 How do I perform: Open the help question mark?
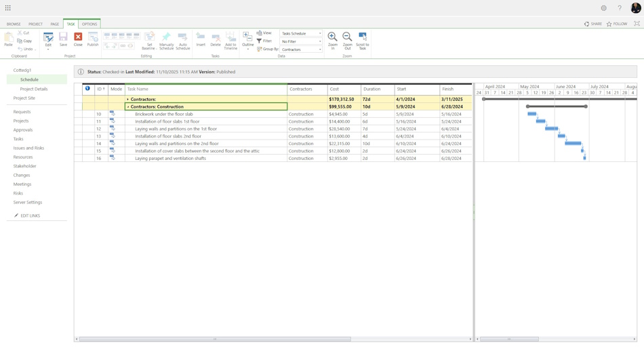point(620,8)
